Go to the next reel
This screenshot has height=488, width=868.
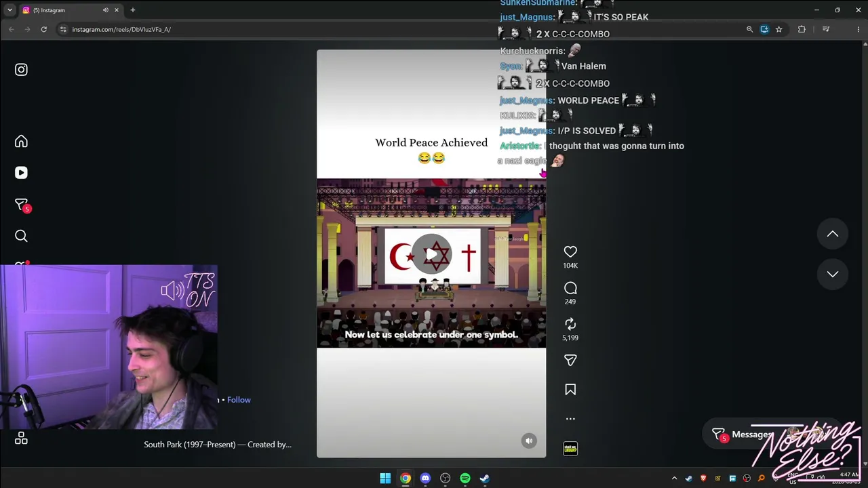(x=833, y=274)
